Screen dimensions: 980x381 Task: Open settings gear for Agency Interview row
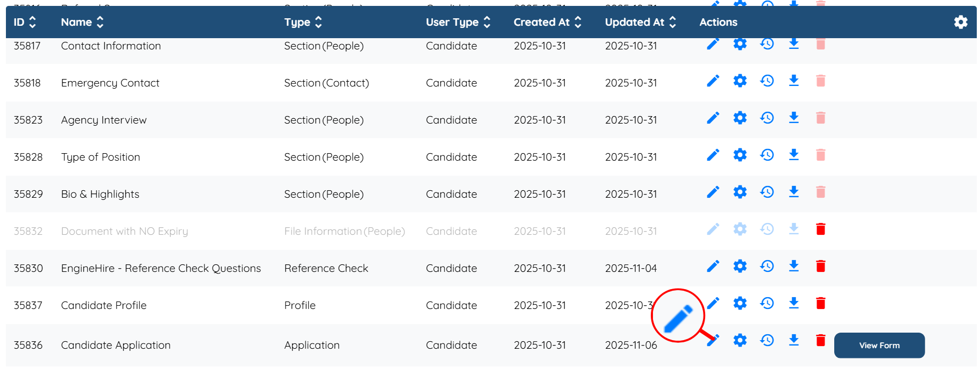click(x=740, y=118)
